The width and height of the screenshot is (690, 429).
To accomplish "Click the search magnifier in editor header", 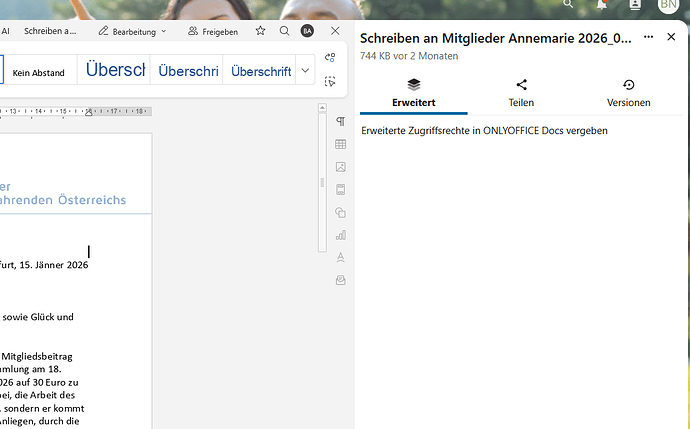I will (284, 31).
